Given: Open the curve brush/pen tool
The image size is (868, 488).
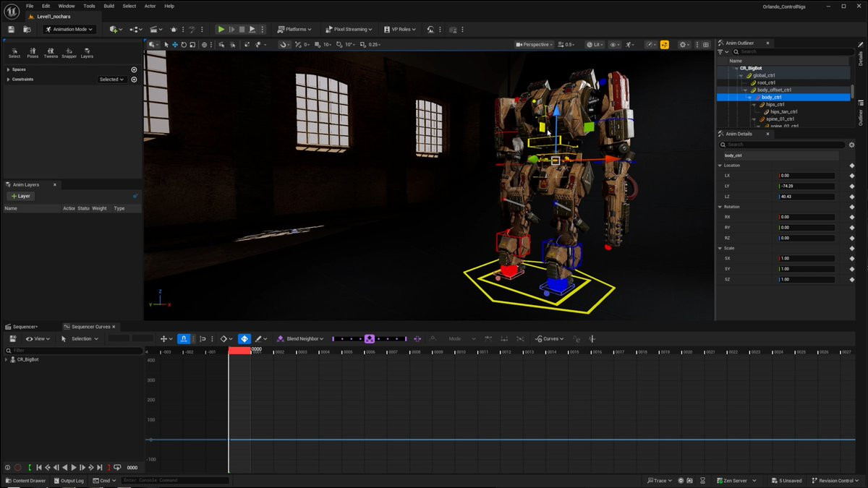Looking at the screenshot, I should pos(258,338).
